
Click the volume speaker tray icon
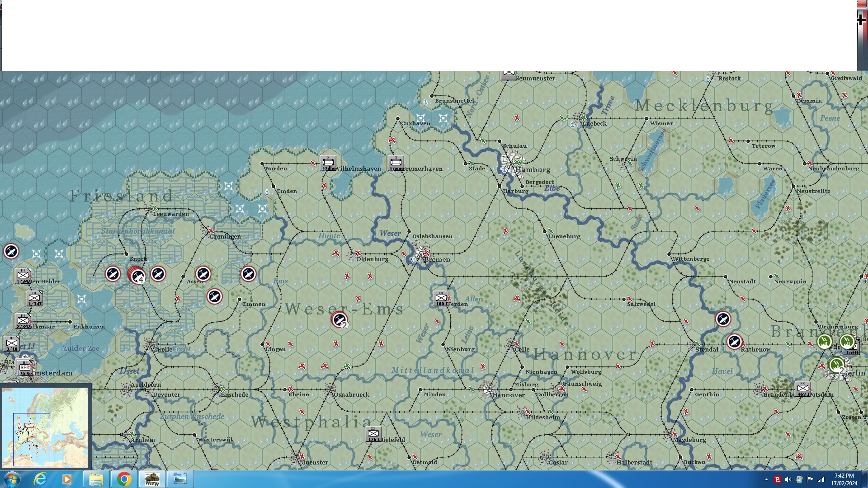point(788,479)
